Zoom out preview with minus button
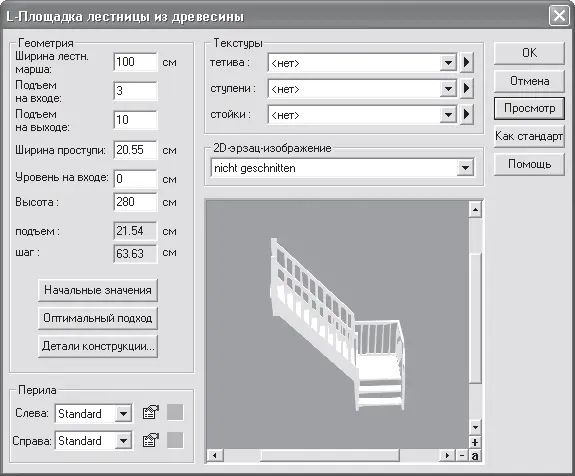Image resolution: width=575 pixels, height=476 pixels. [x=462, y=456]
